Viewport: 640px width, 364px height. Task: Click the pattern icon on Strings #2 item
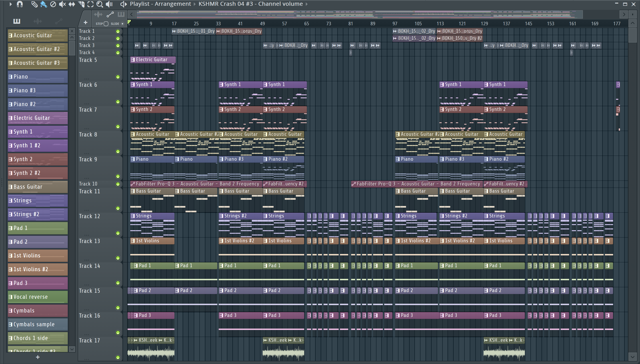[x=10, y=214]
